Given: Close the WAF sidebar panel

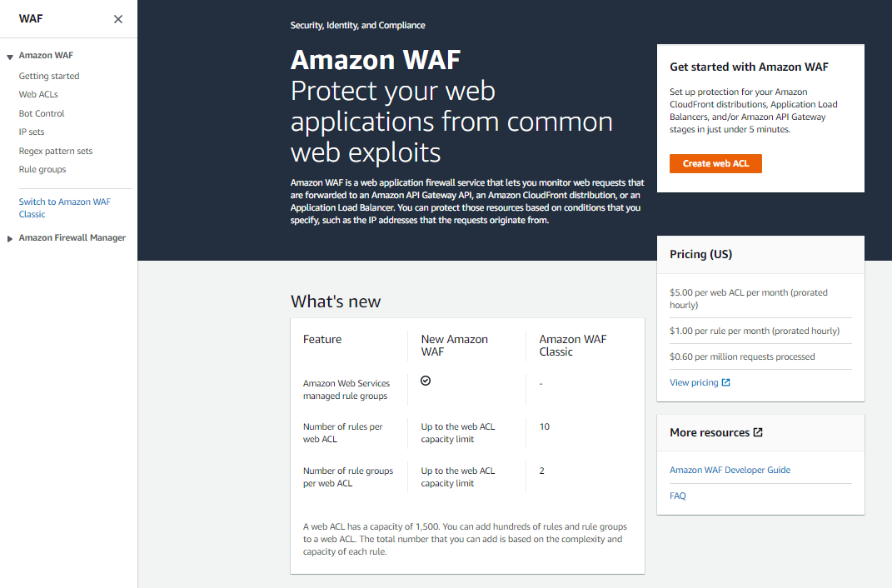Looking at the screenshot, I should tap(118, 18).
